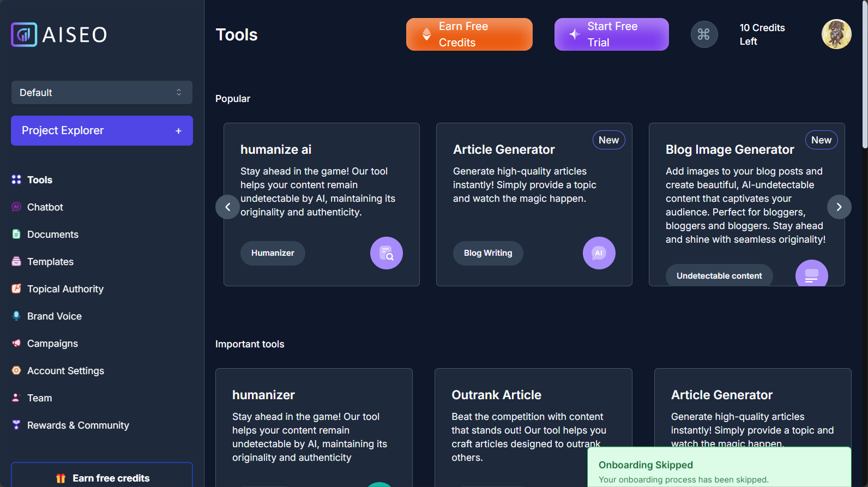Click the gift icon in Earn free credits
Image resolution: width=868 pixels, height=487 pixels.
[x=61, y=478]
